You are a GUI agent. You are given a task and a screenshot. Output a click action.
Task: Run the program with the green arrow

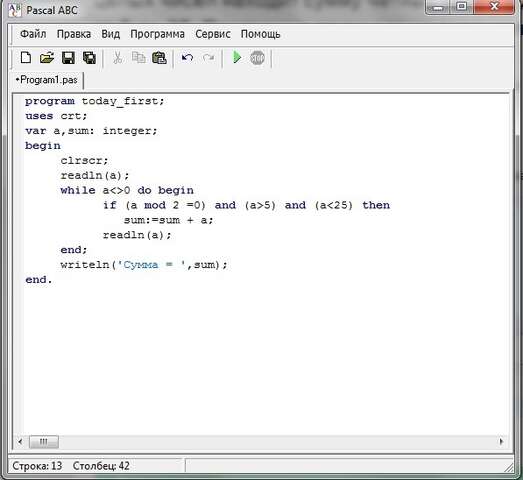point(237,57)
